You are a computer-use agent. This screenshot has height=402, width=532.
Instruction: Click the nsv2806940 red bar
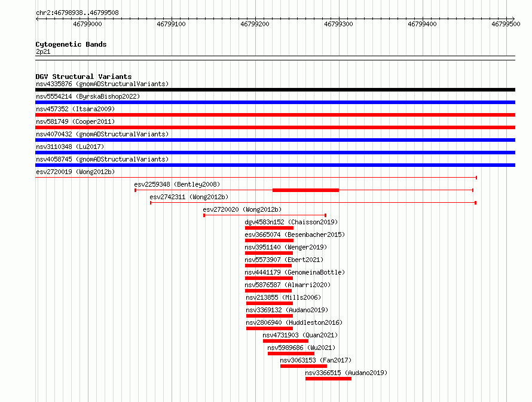click(270, 328)
